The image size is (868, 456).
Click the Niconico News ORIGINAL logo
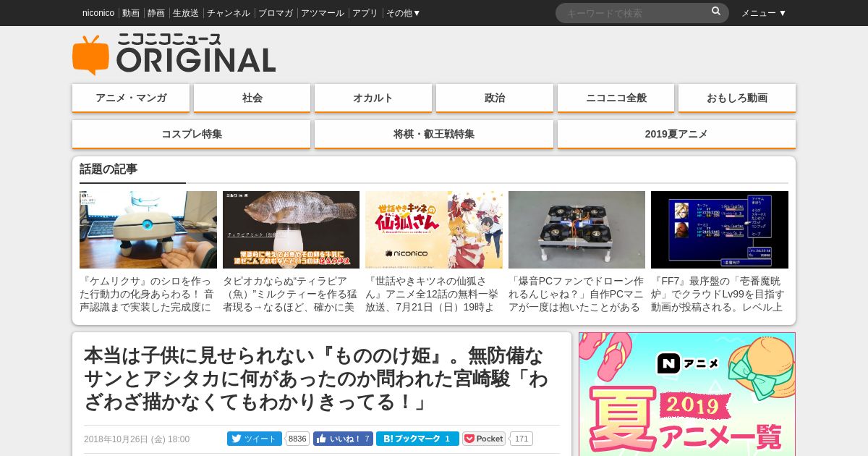pos(174,54)
